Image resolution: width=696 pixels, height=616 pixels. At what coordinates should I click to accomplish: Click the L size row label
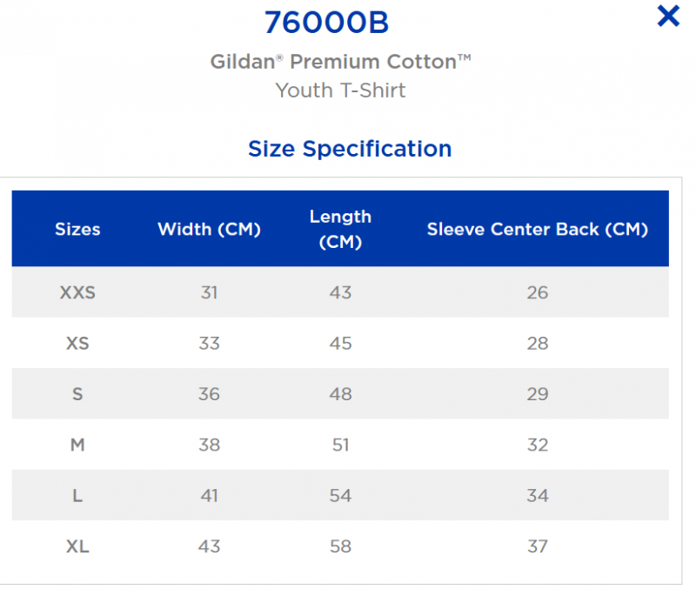77,496
